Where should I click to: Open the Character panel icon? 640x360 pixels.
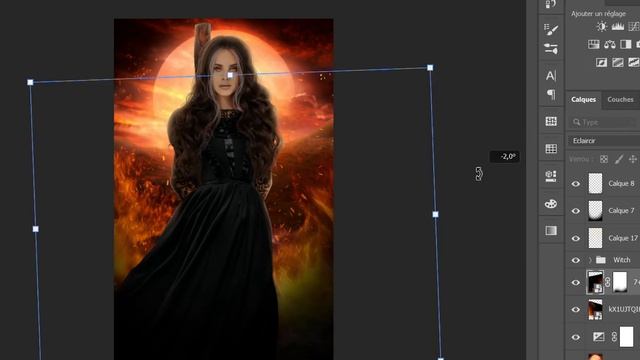pyautogui.click(x=551, y=76)
